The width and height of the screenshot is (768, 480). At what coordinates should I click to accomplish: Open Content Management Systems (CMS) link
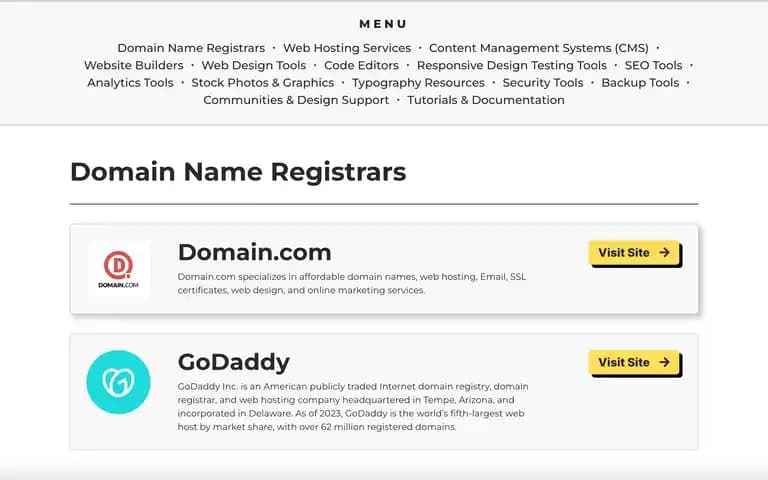pyautogui.click(x=539, y=48)
